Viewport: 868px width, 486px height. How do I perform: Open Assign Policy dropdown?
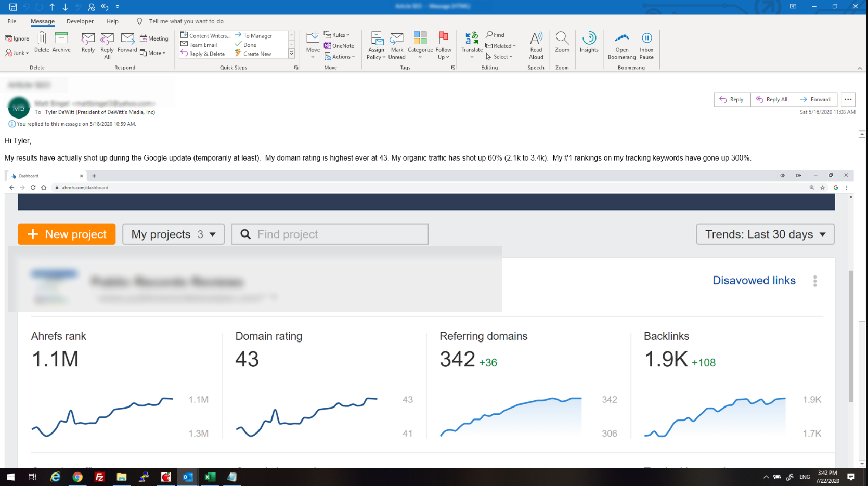pyautogui.click(x=376, y=46)
